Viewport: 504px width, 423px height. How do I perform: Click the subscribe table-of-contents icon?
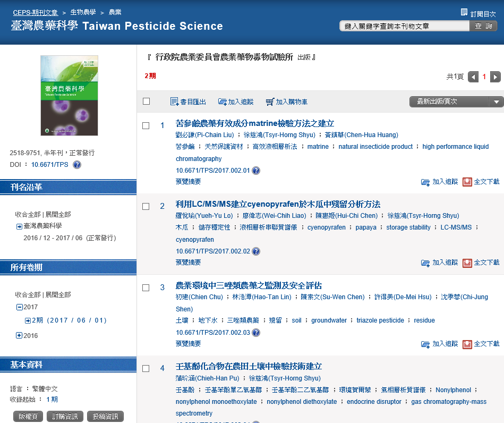pyautogui.click(x=464, y=13)
